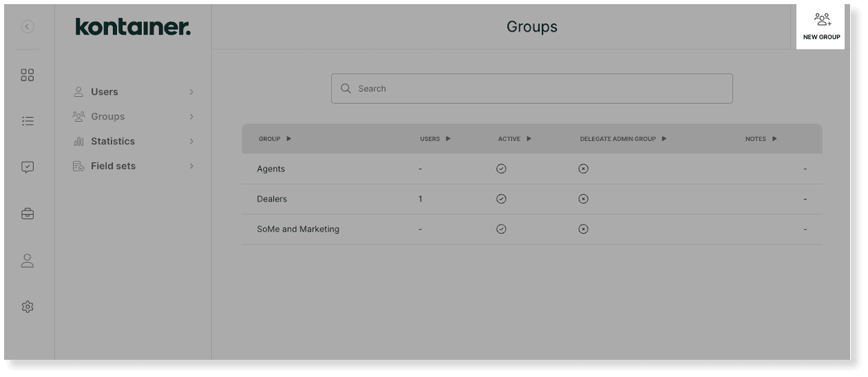This screenshot has height=377, width=868.
Task: Open the user profile icon in the sidebar
Action: (28, 261)
